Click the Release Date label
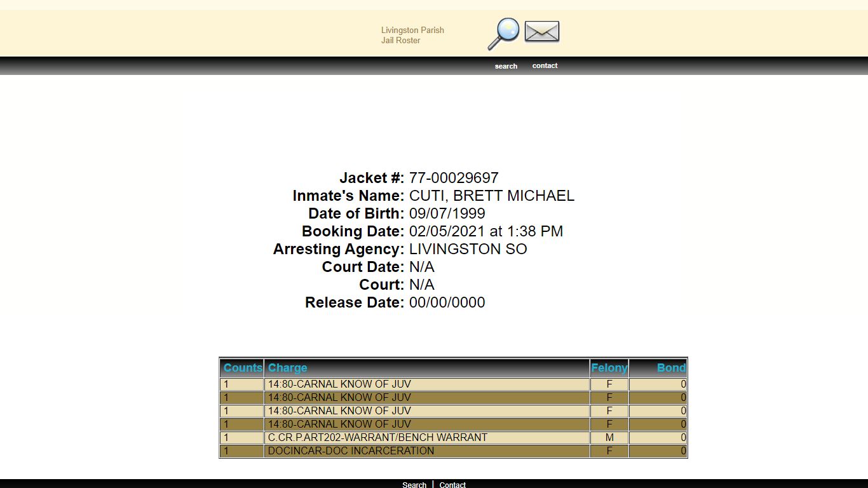This screenshot has width=868, height=488. 355,302
